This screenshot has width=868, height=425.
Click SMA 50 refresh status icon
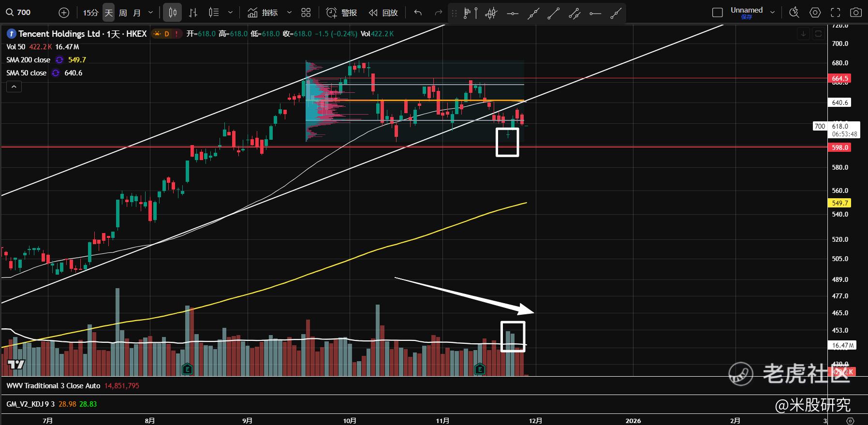pos(56,73)
